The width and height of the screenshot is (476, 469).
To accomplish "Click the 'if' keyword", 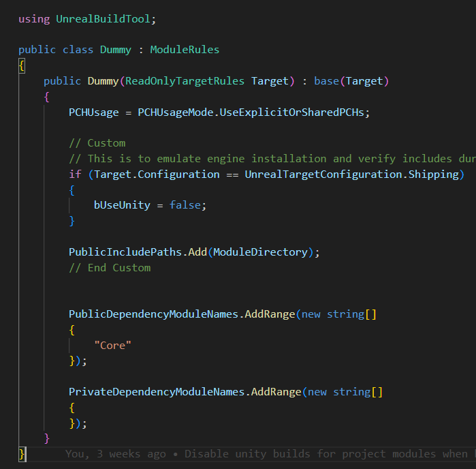I will click(75, 175).
